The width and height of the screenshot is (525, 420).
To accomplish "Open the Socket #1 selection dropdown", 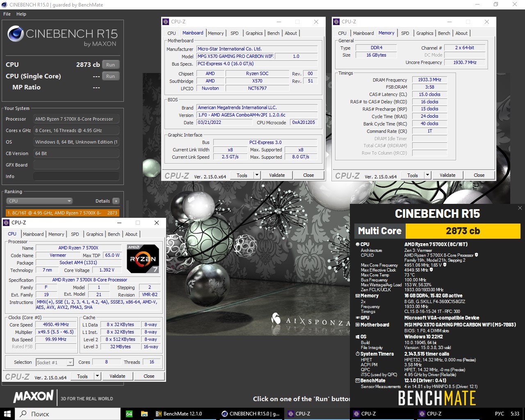I will click(x=70, y=362).
